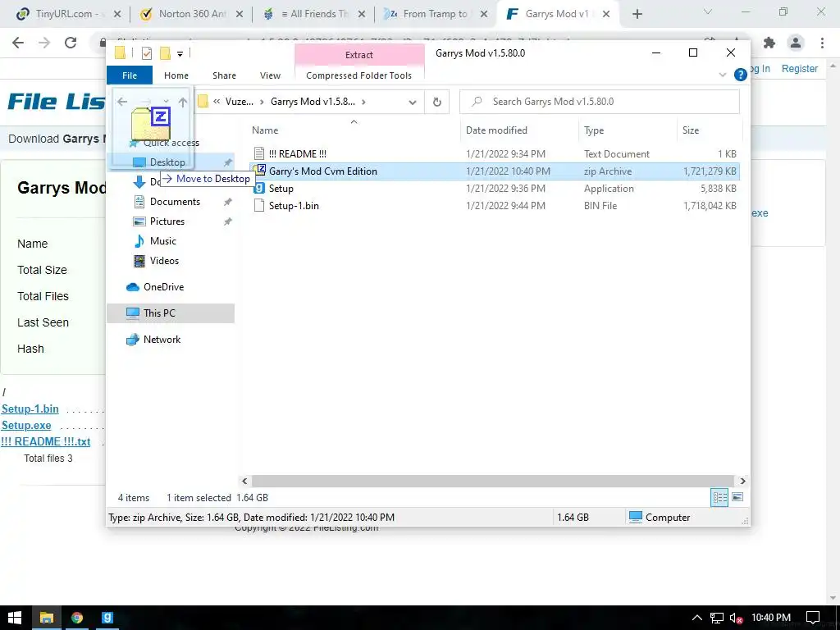Screen dimensions: 840x630
Task: Click the Vuze breadcrumb in address bar
Action: 239,102
